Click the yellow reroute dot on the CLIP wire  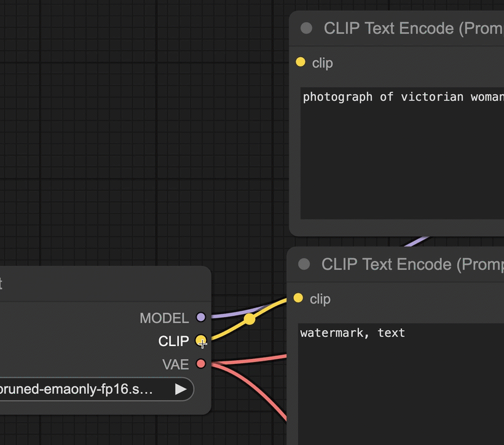click(x=250, y=319)
